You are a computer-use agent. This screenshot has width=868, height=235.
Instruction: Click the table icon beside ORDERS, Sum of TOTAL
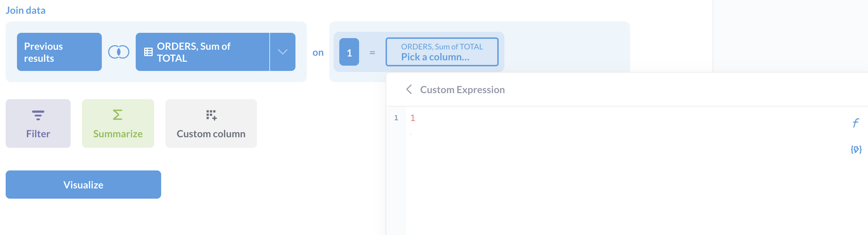point(148,52)
